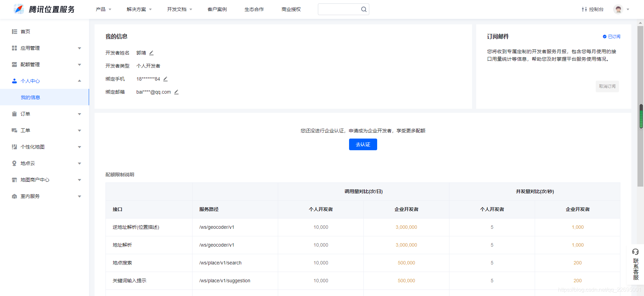Expand 地图商户中心 sidebar arrow
The height and width of the screenshot is (296, 644).
pos(79,180)
